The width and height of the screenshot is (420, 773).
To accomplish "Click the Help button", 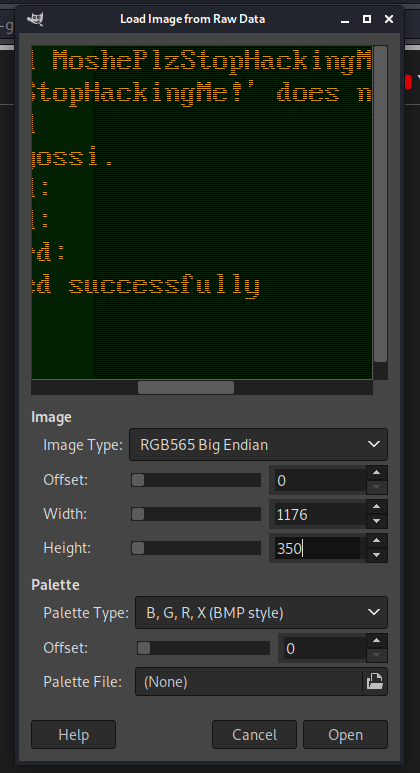I will [x=73, y=735].
